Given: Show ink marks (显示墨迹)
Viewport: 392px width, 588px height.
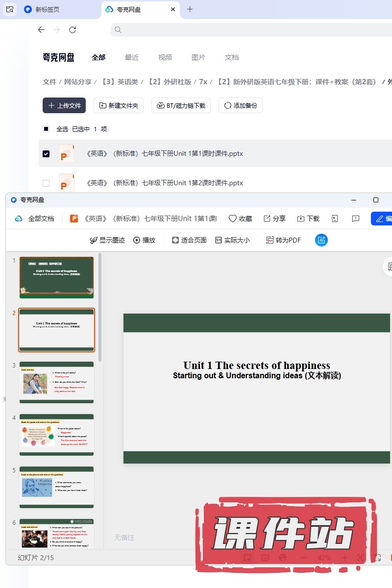Looking at the screenshot, I should click(94, 240).
